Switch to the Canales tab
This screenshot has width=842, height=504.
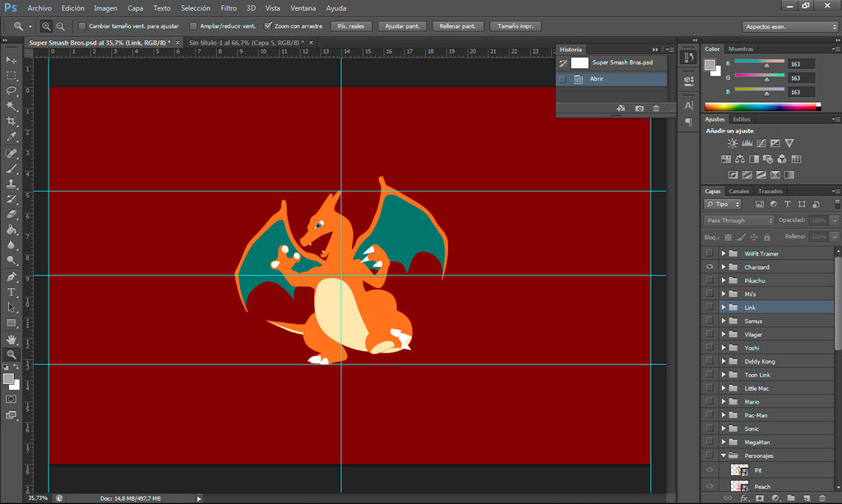click(739, 191)
